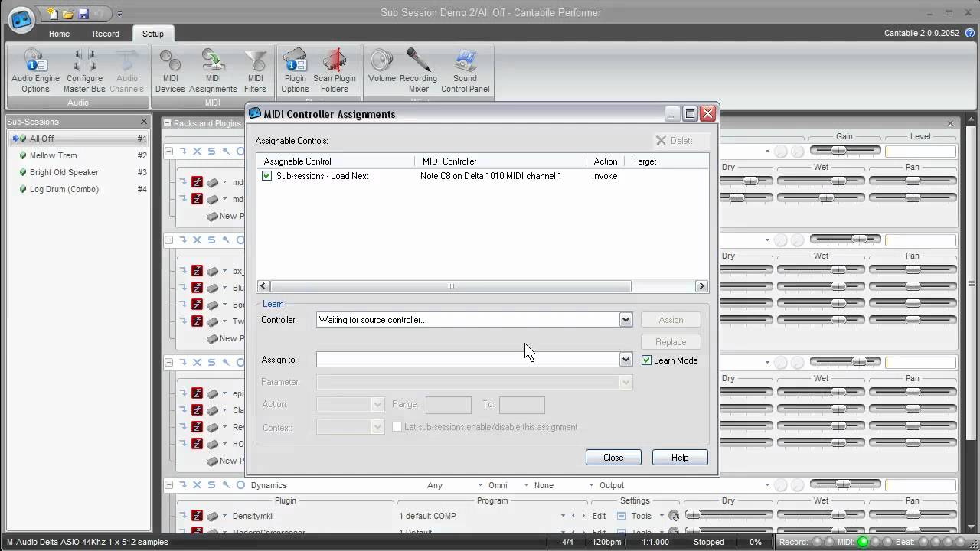Toggle the Learn Mode checkbox
Screen dimensions: 980x551
(646, 360)
